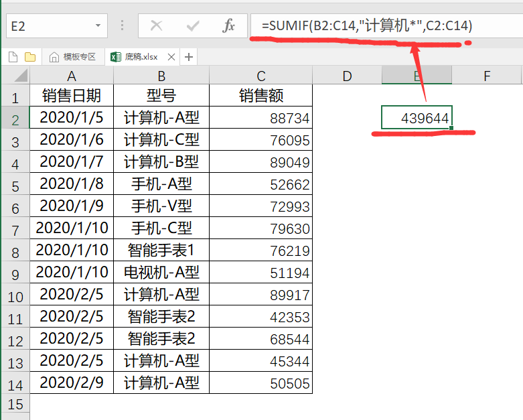
Task: Click the sales value 52662
Action: click(261, 184)
